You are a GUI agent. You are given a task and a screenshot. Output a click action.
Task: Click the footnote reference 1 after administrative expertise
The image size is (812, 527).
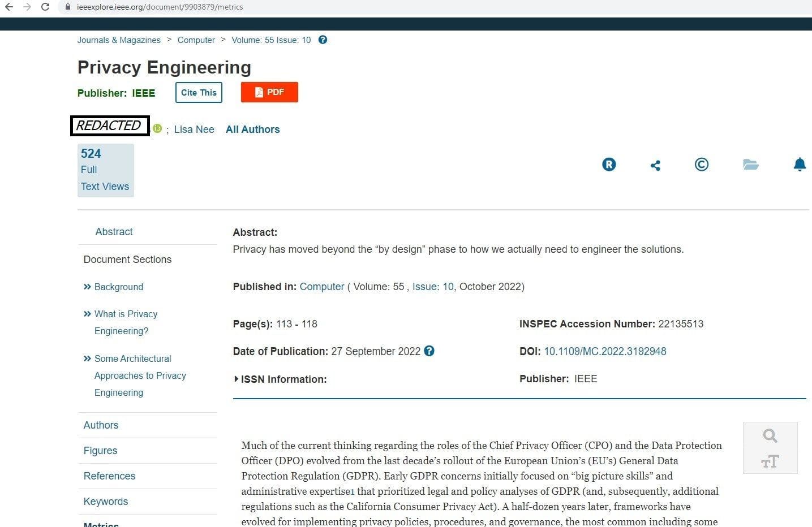pyautogui.click(x=353, y=493)
